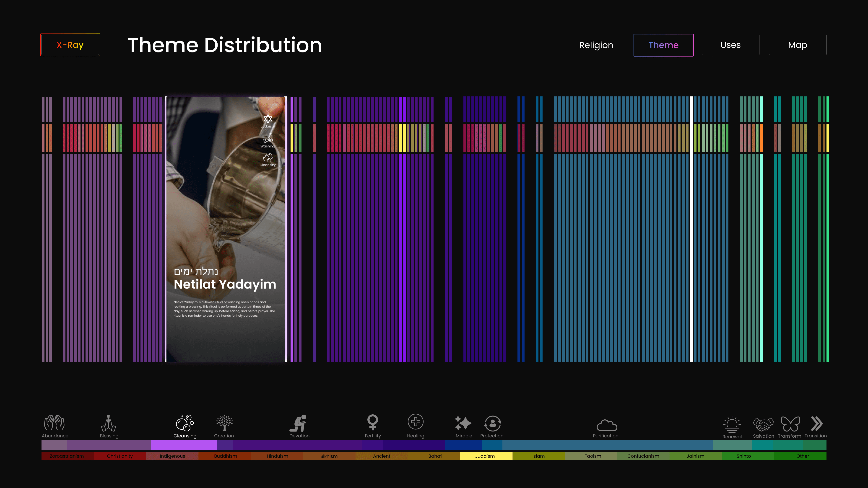Screen dimensions: 868x488
Task: Choose the Devotion kneeling figure icon
Action: [299, 423]
